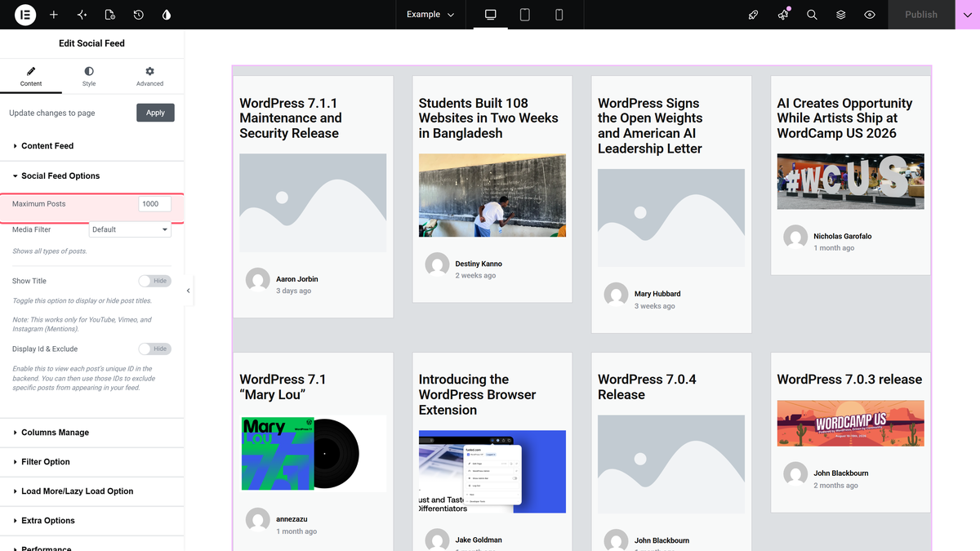Click the "2 months ago" timestamp
The image size is (980, 551).
(x=835, y=486)
